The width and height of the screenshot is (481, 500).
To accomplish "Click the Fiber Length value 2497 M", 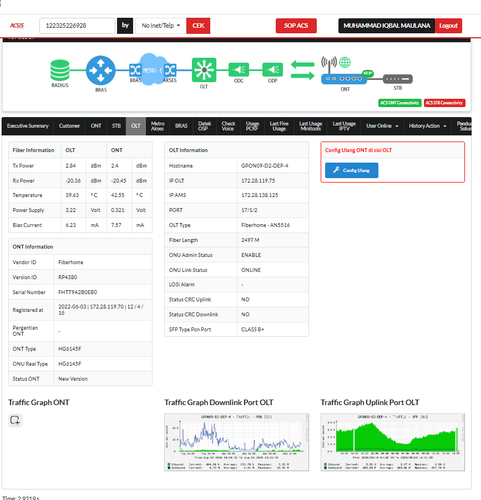I will [x=250, y=240].
